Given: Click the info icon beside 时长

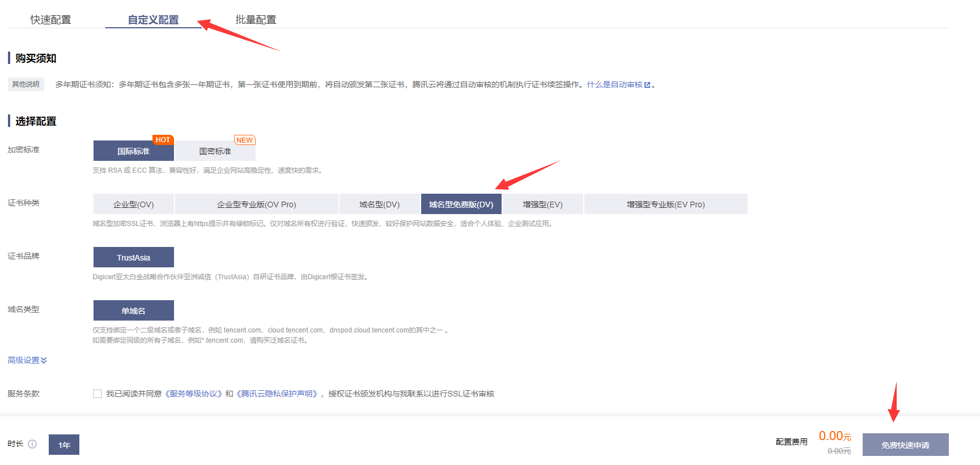Looking at the screenshot, I should 32,444.
